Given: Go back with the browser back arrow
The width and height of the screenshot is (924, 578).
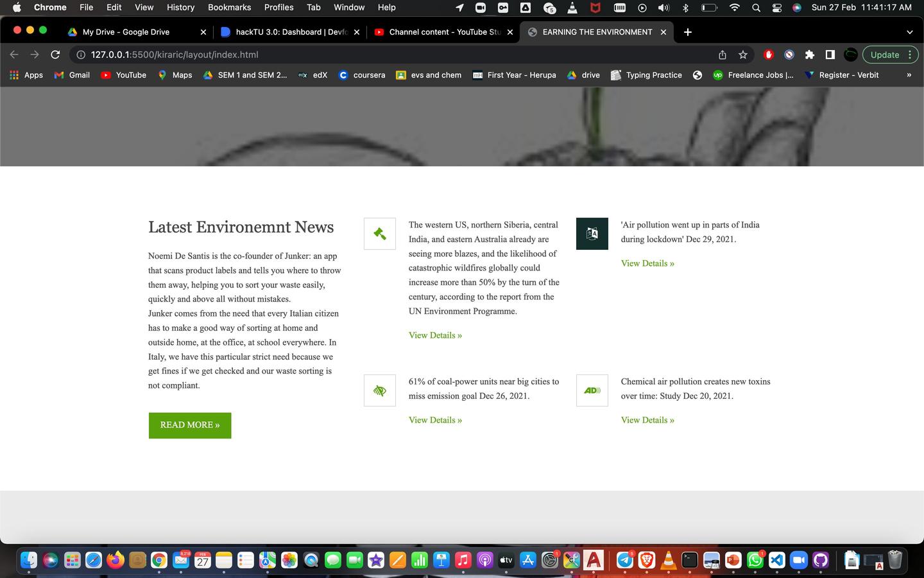Looking at the screenshot, I should (14, 55).
